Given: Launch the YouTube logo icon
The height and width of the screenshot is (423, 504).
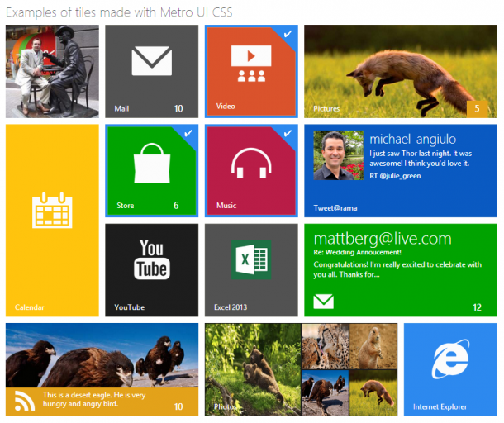Looking at the screenshot, I should click(x=151, y=259).
